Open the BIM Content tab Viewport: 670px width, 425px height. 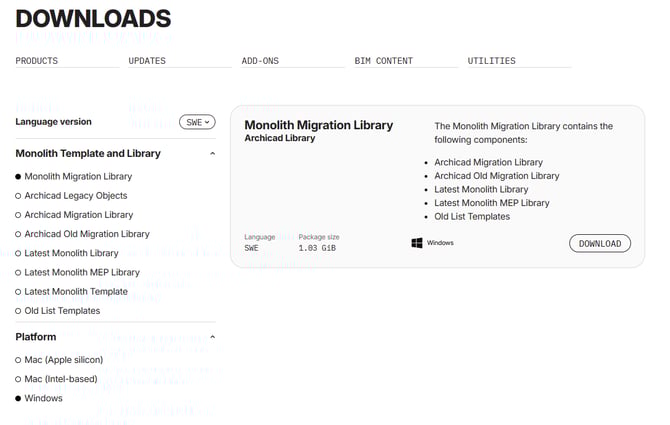tap(383, 61)
